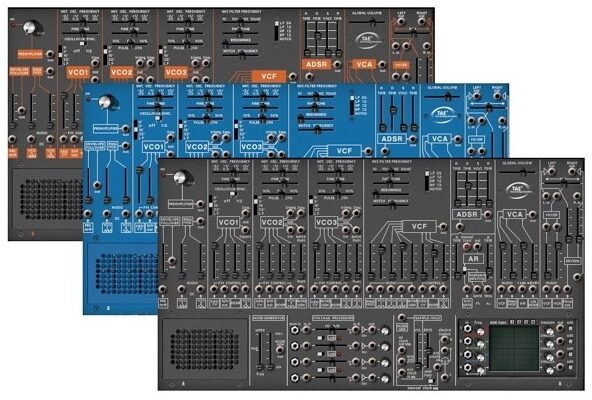
Task: Click VCO1 label on orange synth
Action: (78, 72)
